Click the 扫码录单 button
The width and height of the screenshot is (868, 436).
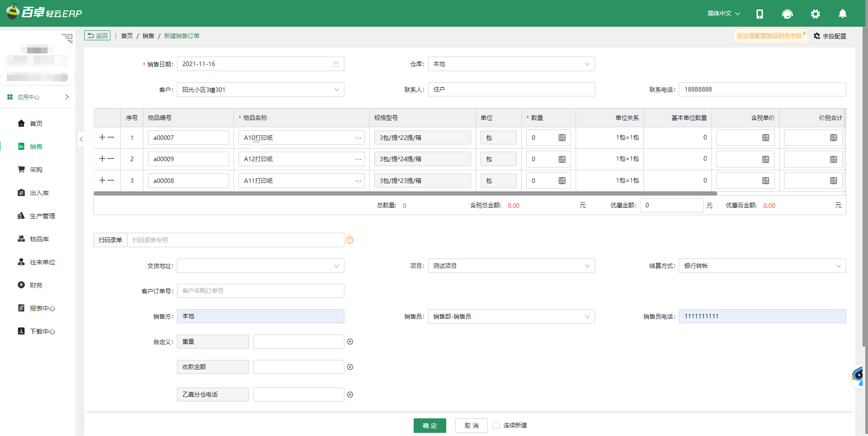coord(110,240)
